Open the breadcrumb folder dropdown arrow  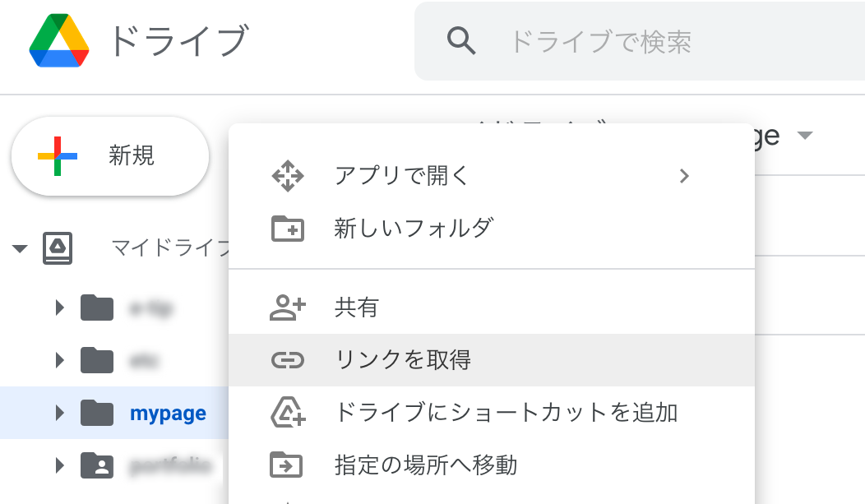coord(805,136)
